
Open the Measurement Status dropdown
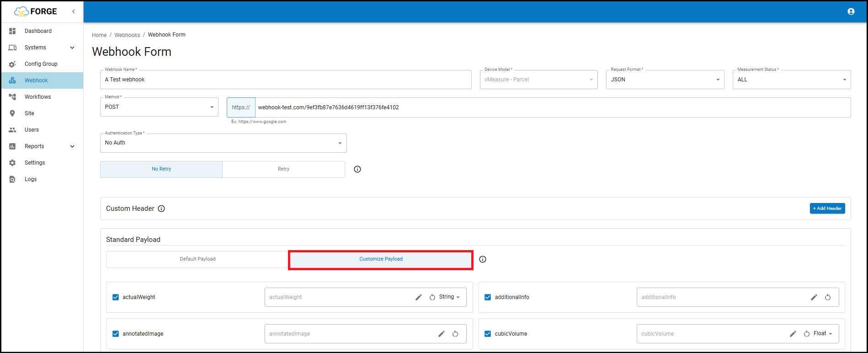point(792,80)
